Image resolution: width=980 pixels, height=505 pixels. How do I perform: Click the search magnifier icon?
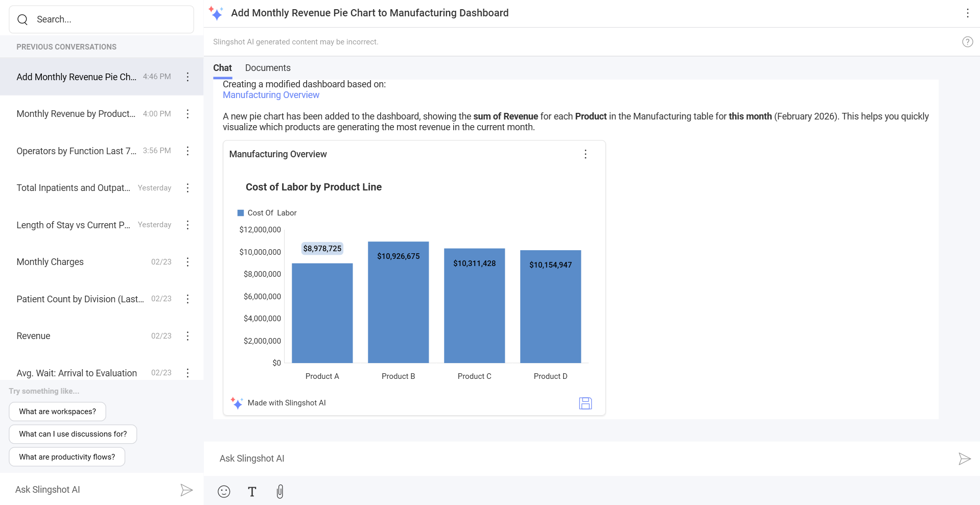coord(22,19)
